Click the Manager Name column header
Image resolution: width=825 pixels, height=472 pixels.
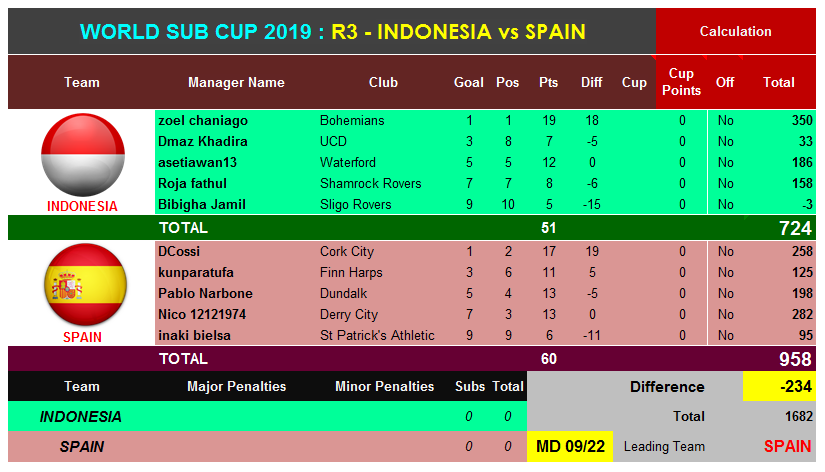tap(236, 83)
